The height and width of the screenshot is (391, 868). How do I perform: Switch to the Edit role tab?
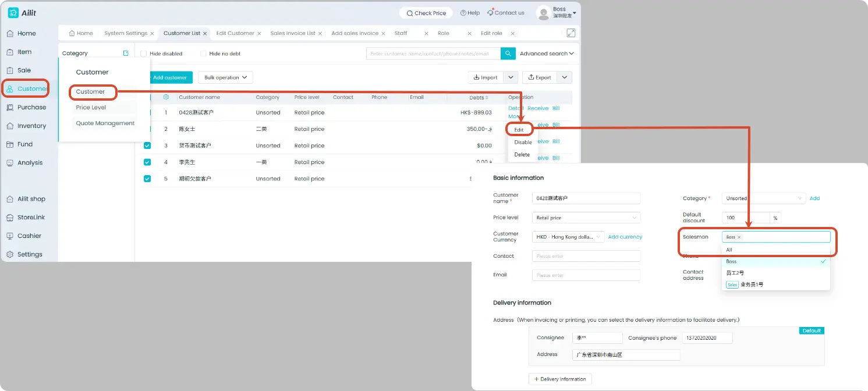491,33
